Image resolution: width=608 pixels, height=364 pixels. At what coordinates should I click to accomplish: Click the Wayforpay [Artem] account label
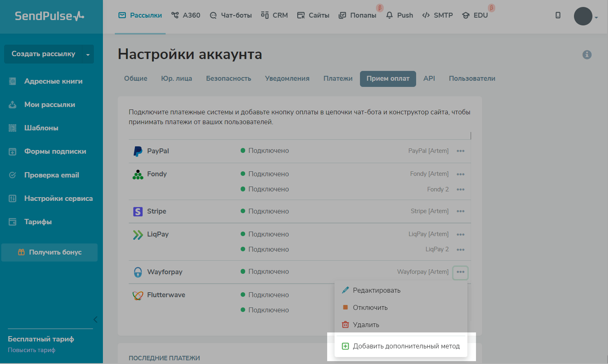(423, 272)
